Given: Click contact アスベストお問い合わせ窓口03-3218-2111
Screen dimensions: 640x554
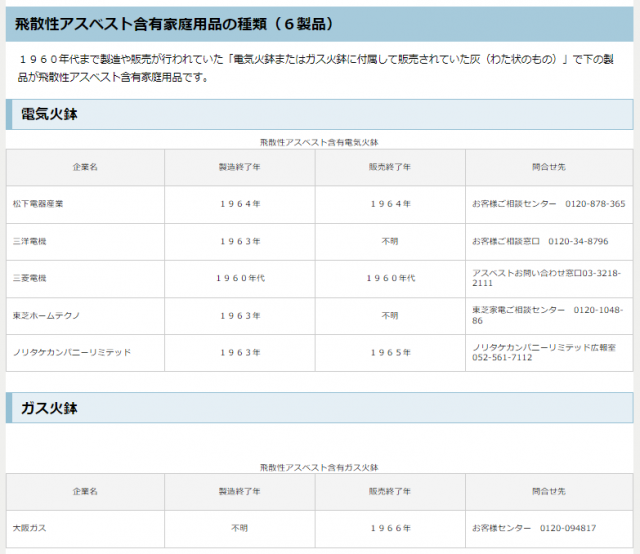Looking at the screenshot, I should (x=547, y=278).
